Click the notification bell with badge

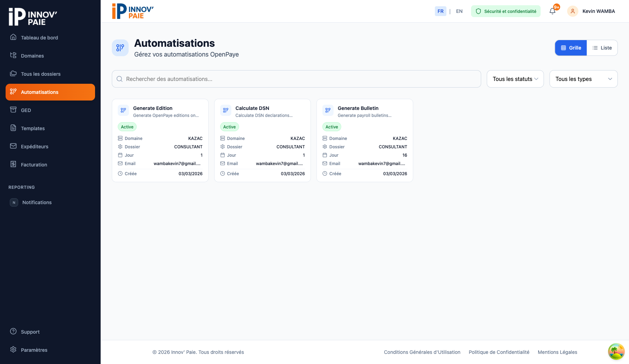[x=552, y=11]
